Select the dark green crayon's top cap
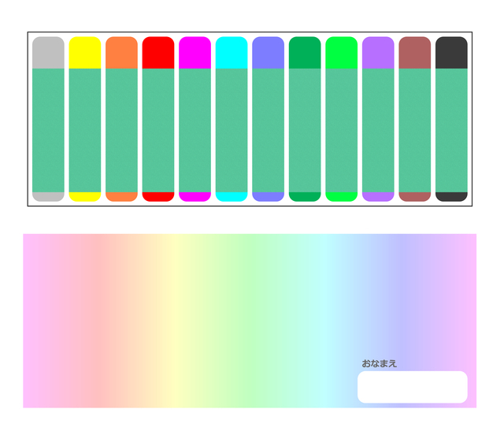 tap(305, 53)
